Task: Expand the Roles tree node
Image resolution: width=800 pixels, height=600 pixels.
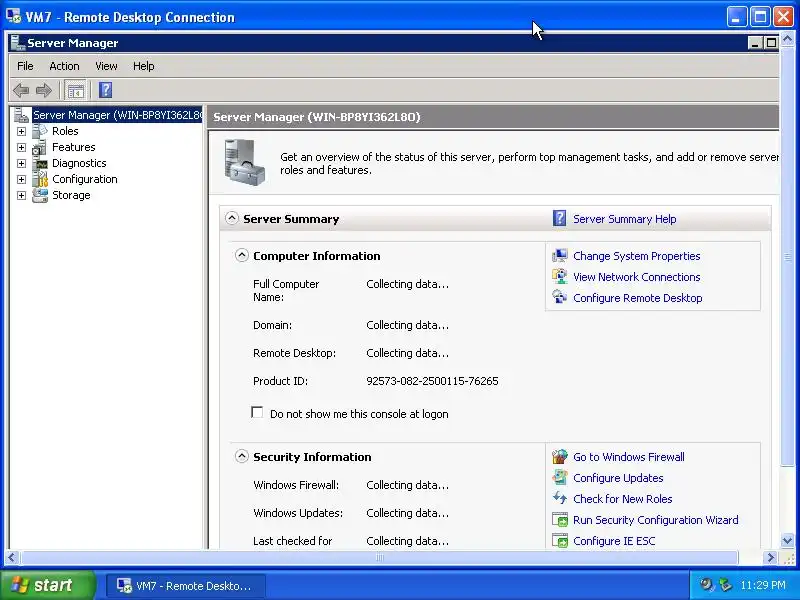Action: click(21, 132)
